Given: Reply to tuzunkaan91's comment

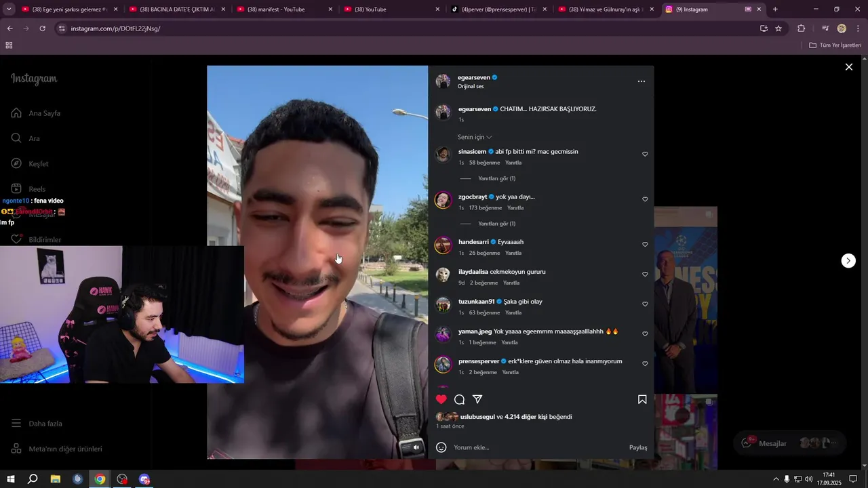Looking at the screenshot, I should (x=513, y=312).
